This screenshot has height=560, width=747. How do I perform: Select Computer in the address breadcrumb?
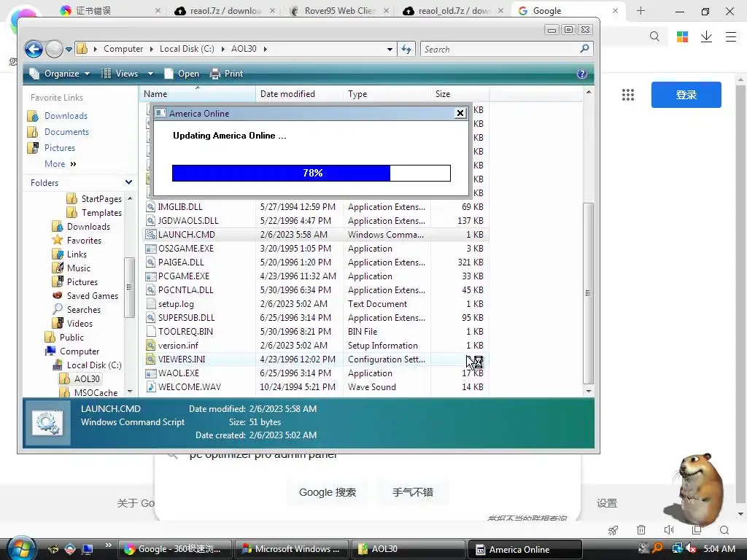(x=123, y=49)
